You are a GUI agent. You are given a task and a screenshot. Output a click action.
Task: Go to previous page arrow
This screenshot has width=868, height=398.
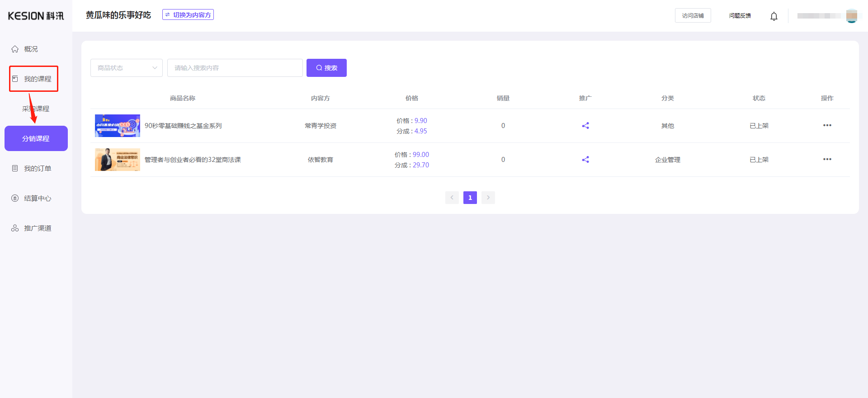(452, 198)
